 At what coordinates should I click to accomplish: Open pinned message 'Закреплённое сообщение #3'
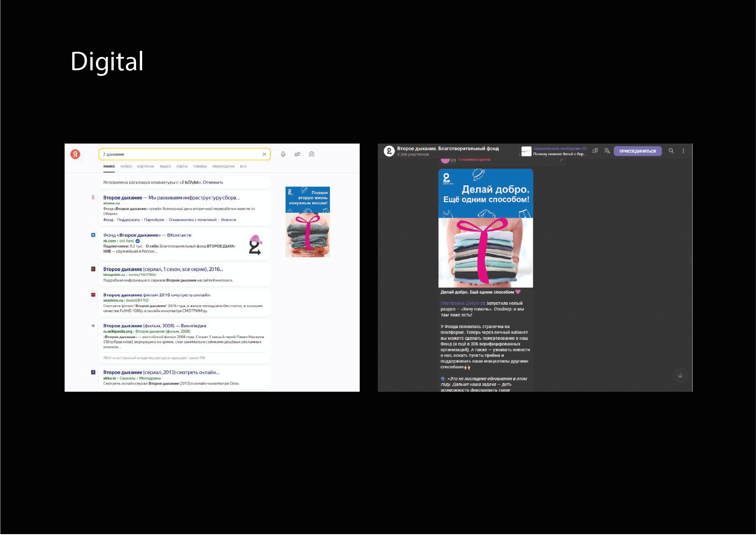560,149
